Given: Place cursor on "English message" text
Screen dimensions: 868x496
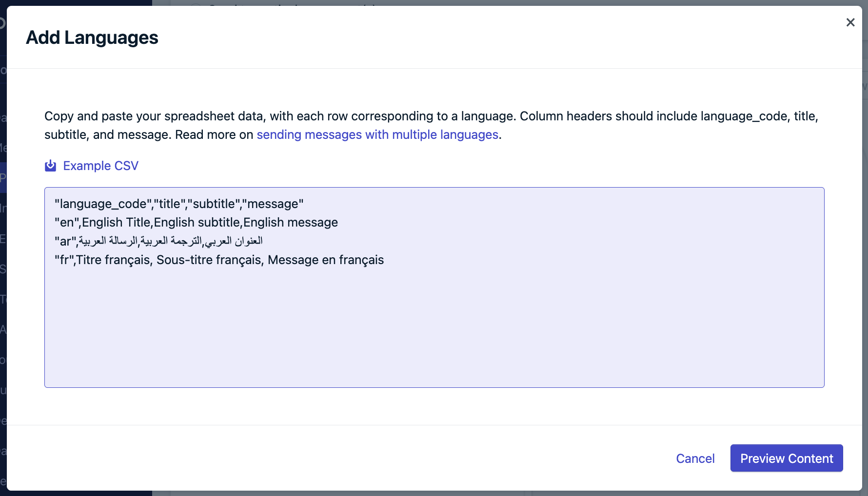Looking at the screenshot, I should 291,223.
